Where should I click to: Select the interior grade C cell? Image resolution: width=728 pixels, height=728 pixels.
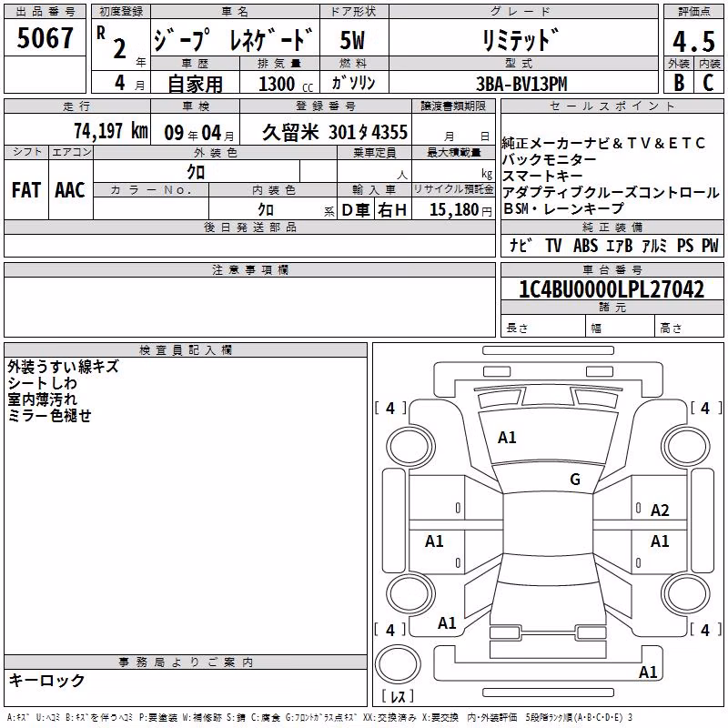pyautogui.click(x=708, y=83)
